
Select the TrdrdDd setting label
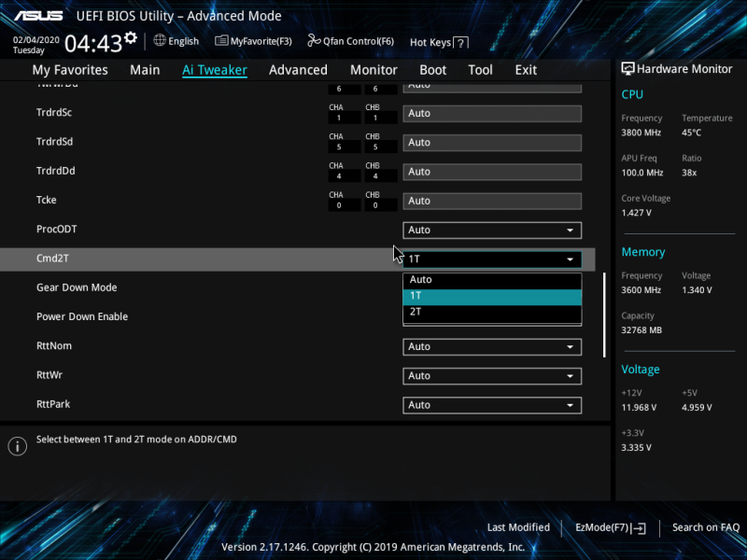(x=56, y=171)
